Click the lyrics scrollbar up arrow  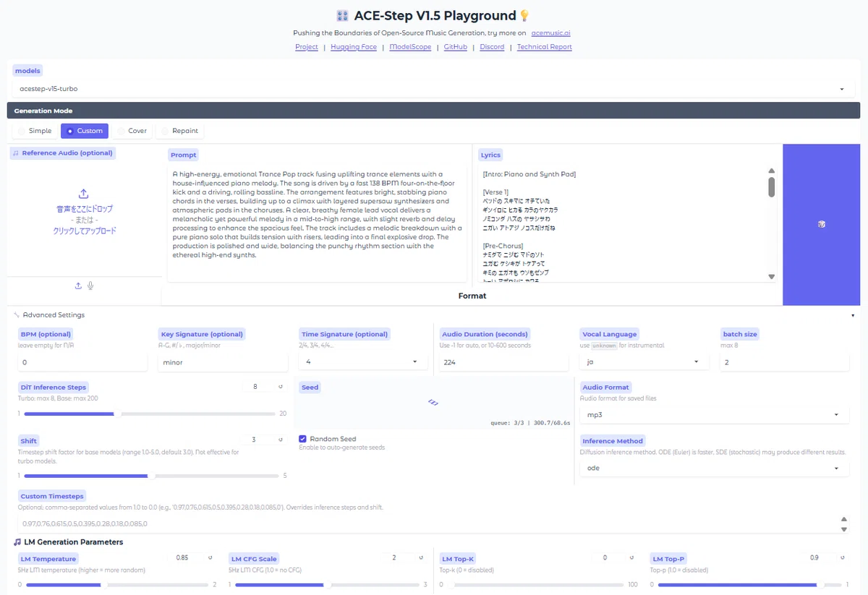(771, 171)
